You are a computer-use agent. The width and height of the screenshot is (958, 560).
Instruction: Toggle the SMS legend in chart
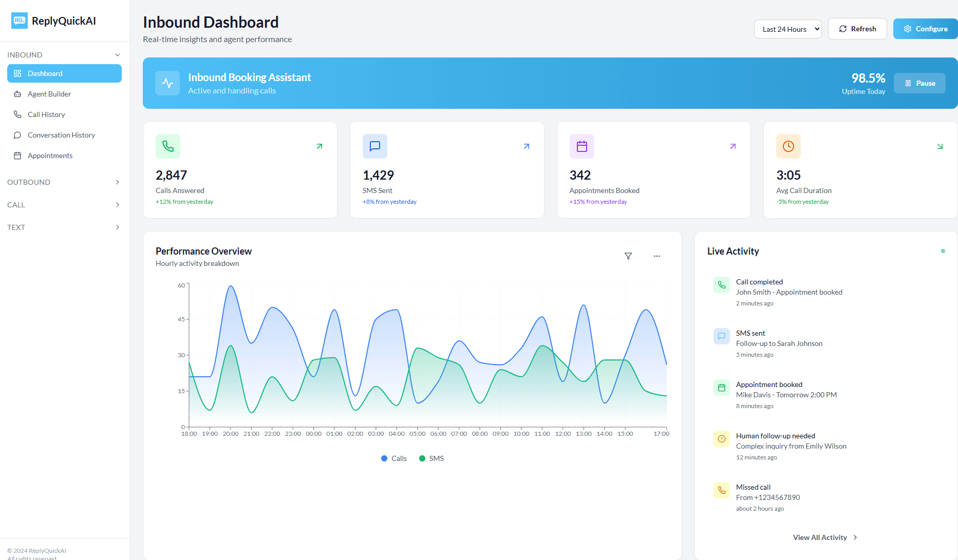pyautogui.click(x=431, y=458)
